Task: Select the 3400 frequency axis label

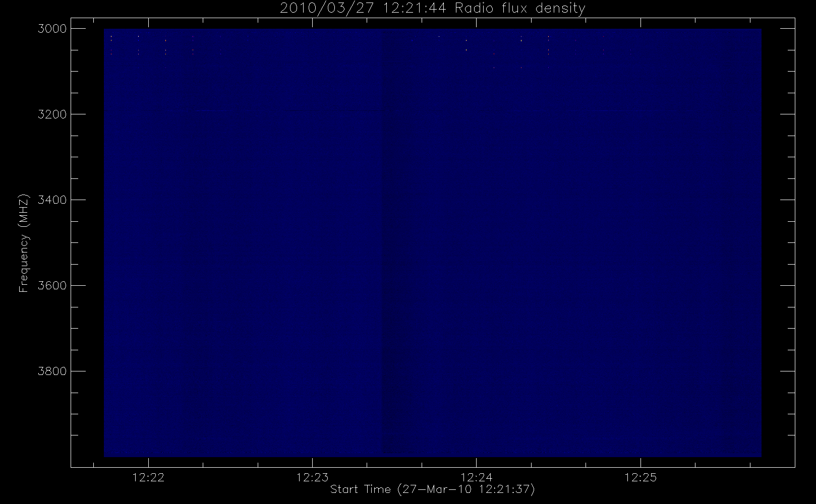Action: point(52,200)
